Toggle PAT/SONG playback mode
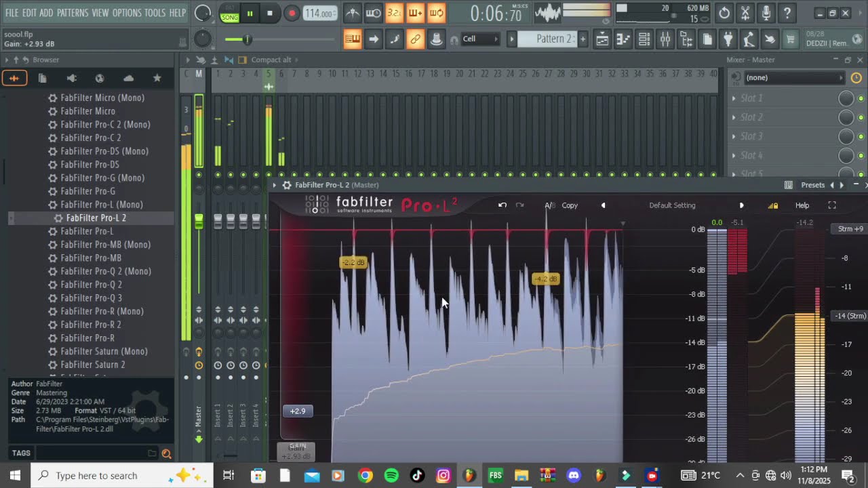This screenshot has width=868, height=488. point(230,14)
